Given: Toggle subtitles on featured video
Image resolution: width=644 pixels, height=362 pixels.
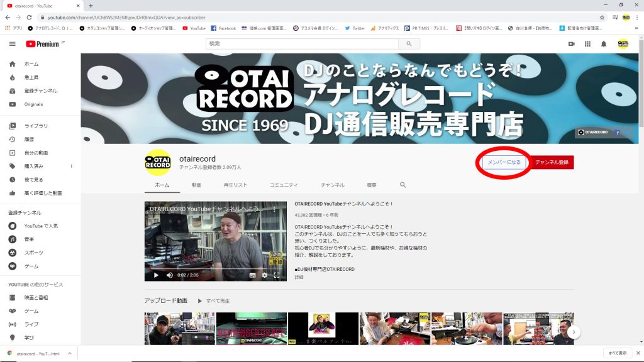Looking at the screenshot, I should tap(253, 275).
